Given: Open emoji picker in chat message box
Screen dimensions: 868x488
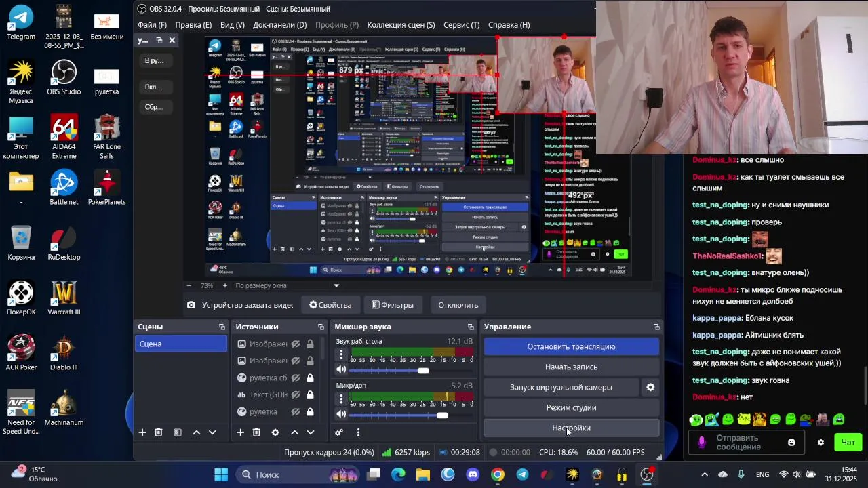Looking at the screenshot, I should [791, 443].
